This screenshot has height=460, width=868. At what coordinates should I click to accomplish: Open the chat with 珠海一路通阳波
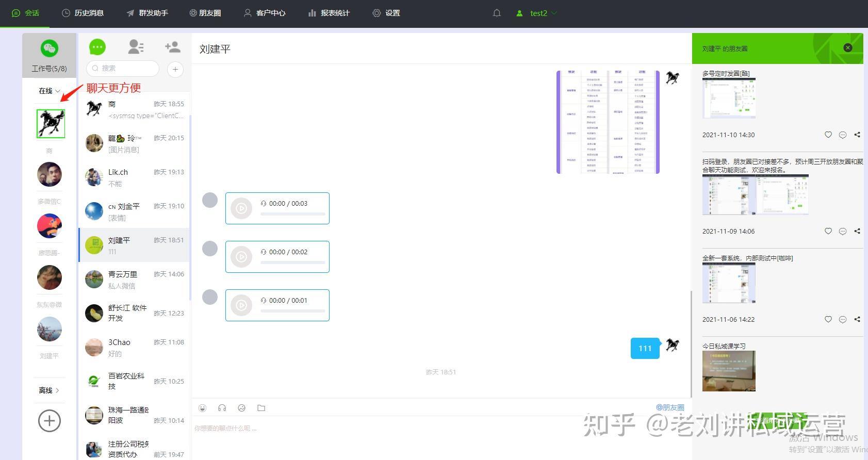coord(134,415)
